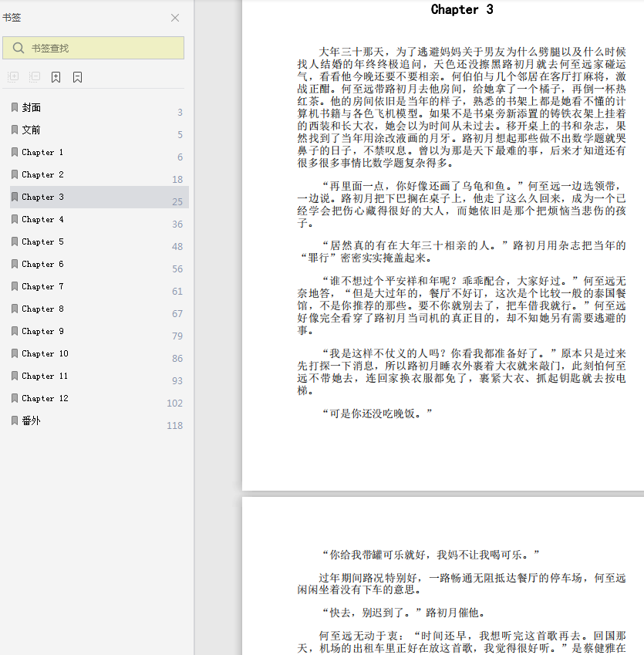Select the highlighted Chapter 3 bookmark
644x655 pixels.
(99, 198)
